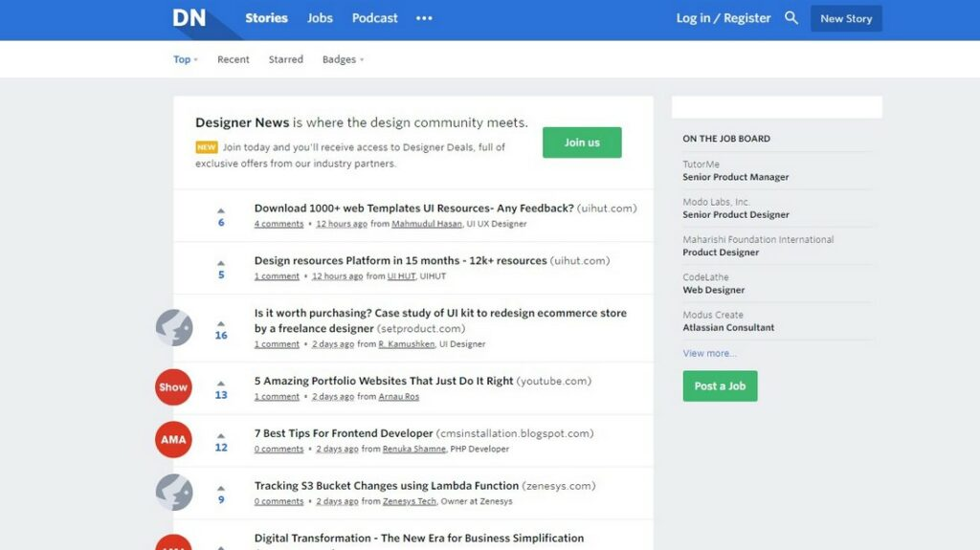Open Podcast in the top navigation
Viewport: 980px width, 550px height.
[374, 18]
